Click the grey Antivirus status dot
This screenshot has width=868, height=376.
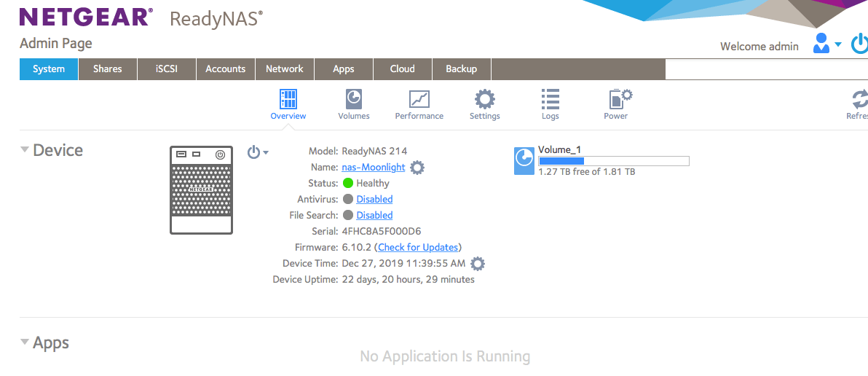click(347, 200)
